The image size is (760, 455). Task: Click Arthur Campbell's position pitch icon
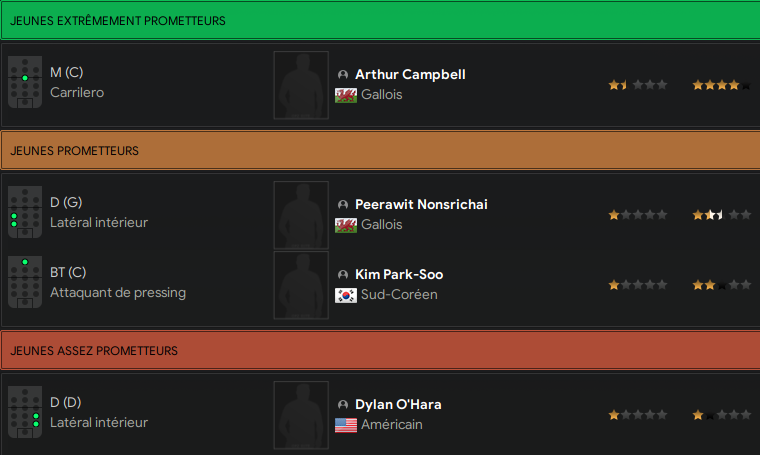pyautogui.click(x=25, y=82)
